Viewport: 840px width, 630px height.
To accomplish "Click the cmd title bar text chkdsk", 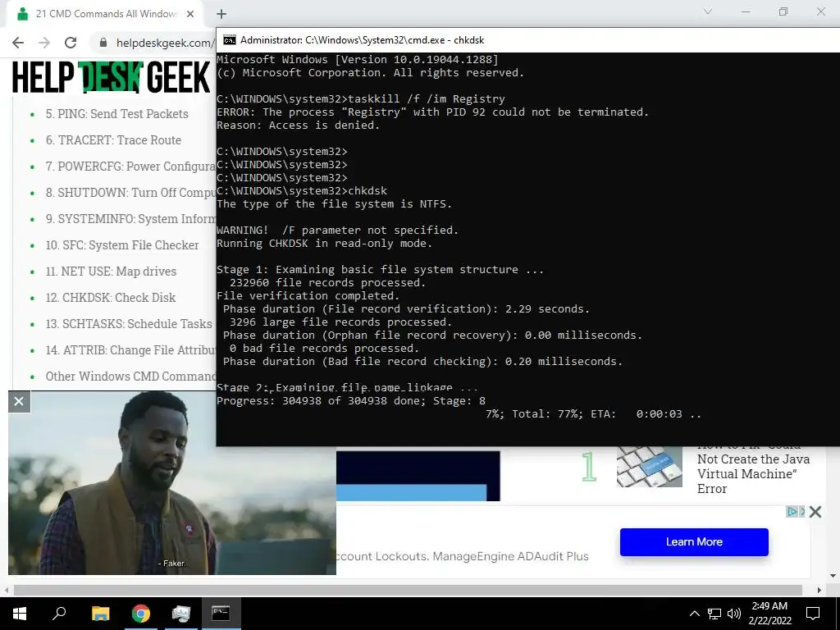I will click(x=468, y=40).
